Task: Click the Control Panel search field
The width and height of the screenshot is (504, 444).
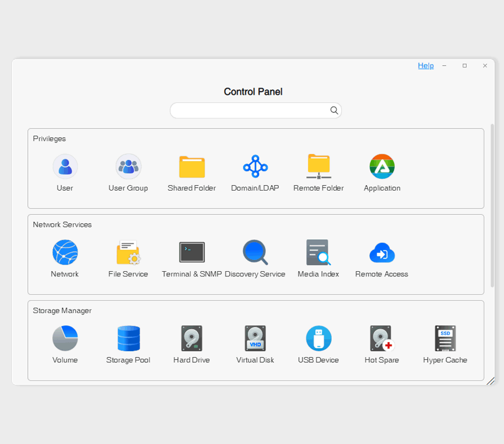Action: 250,111
